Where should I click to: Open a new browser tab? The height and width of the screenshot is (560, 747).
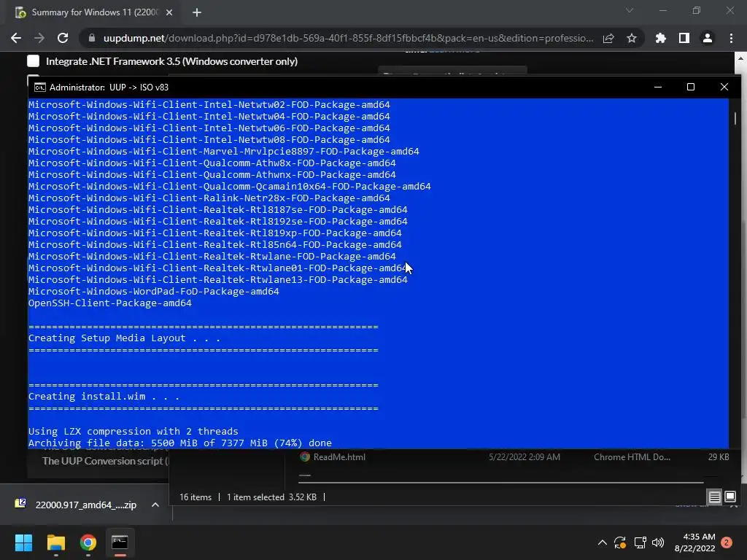[x=197, y=12]
